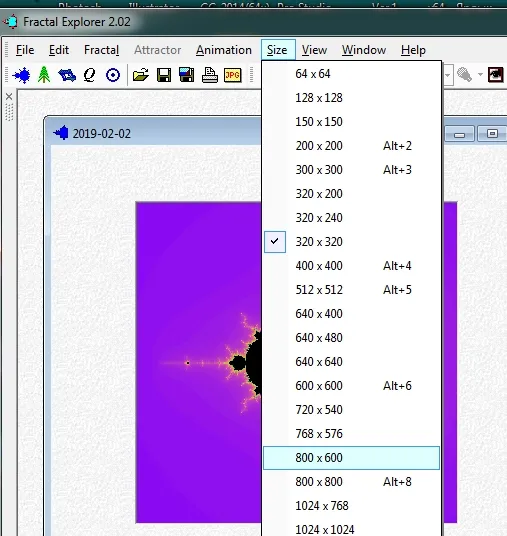Click the Fractal Explorer app title icon
Image resolution: width=507 pixels, height=536 pixels.
10,22
